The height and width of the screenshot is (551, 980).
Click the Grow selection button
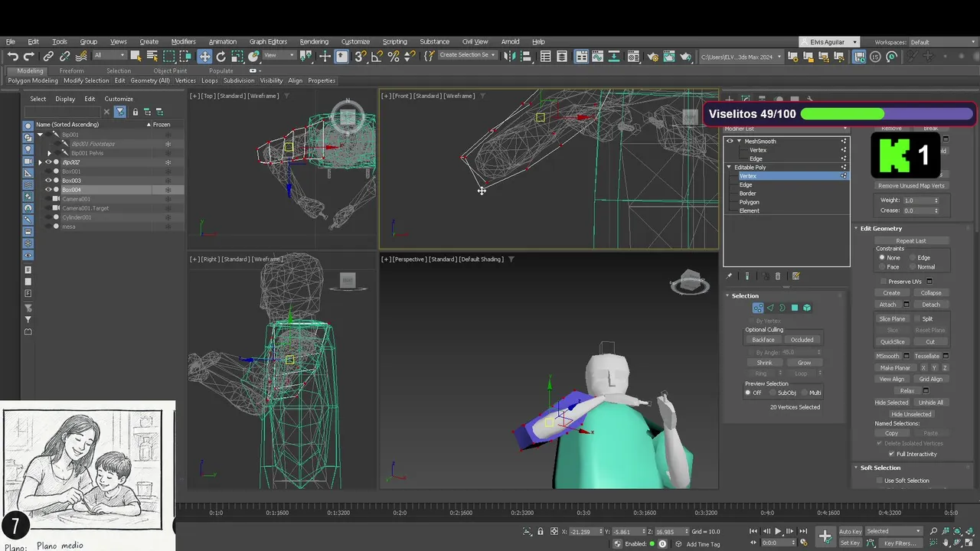(804, 363)
